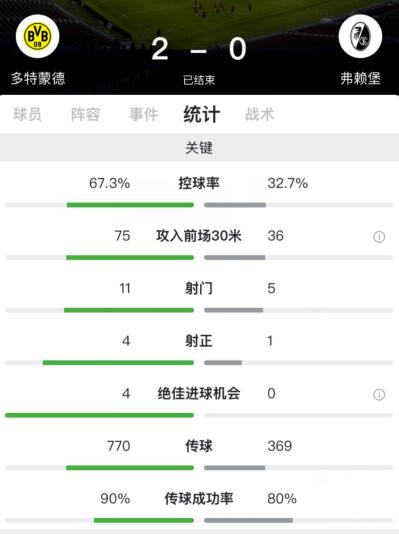
Task: Tap the 弗赖堡 team name
Action: [x=361, y=78]
